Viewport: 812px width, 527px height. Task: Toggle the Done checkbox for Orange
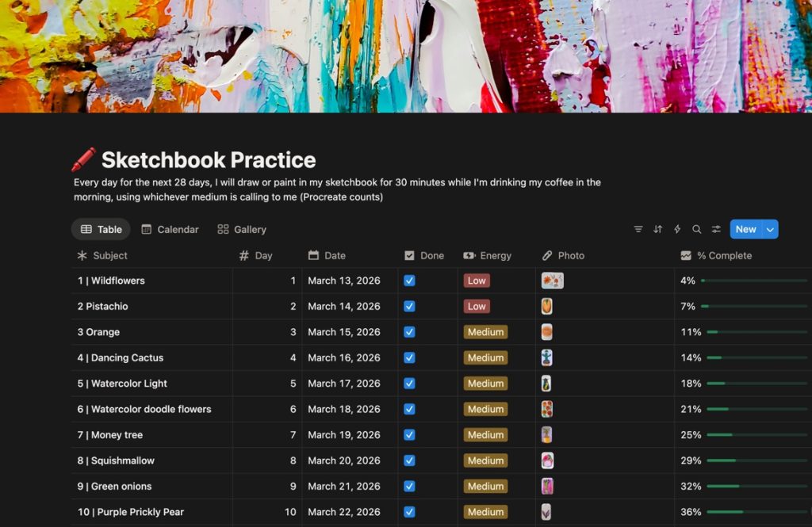point(410,332)
